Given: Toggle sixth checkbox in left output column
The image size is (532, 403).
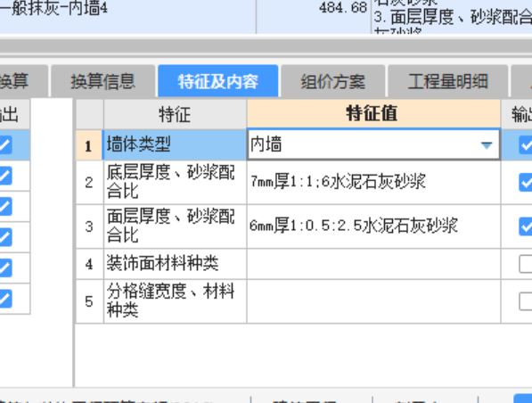Looking at the screenshot, I should [5, 299].
